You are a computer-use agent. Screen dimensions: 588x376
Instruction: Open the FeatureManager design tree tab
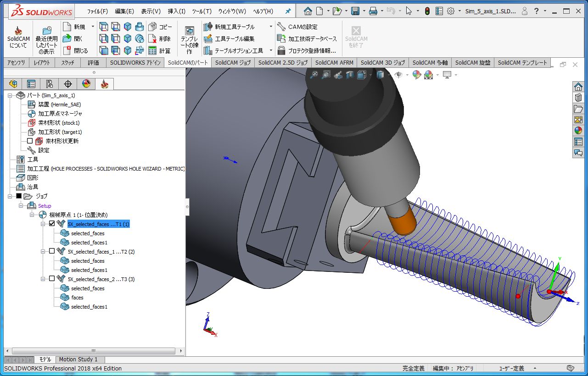[x=13, y=83]
